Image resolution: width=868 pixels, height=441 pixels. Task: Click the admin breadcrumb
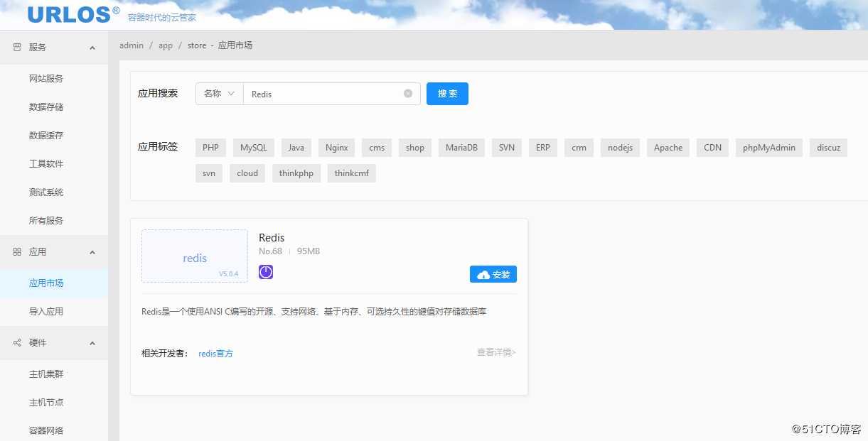click(x=132, y=45)
